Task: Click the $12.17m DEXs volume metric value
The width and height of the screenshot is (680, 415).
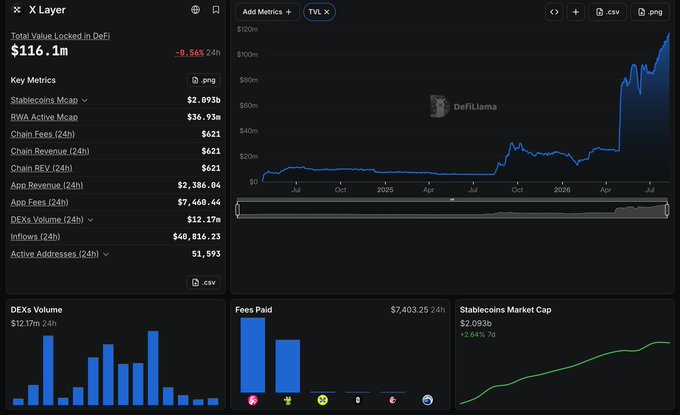Action: [204, 219]
